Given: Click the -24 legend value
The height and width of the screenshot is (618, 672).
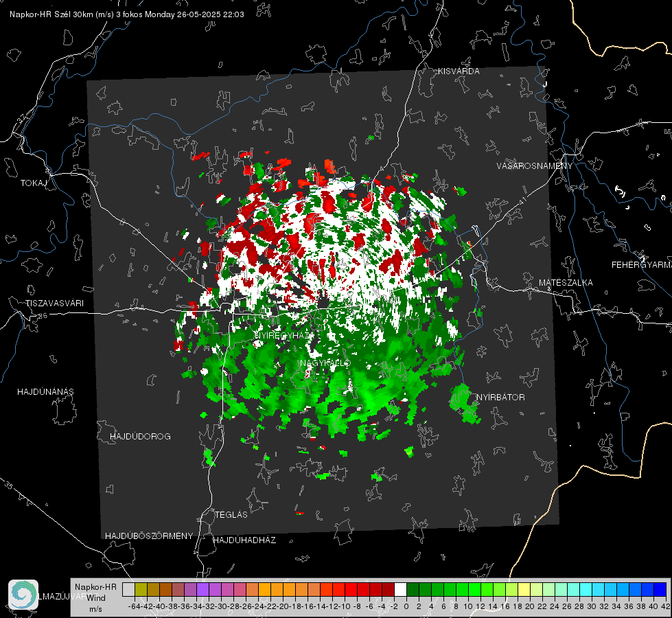Looking at the screenshot, I should 258,606.
